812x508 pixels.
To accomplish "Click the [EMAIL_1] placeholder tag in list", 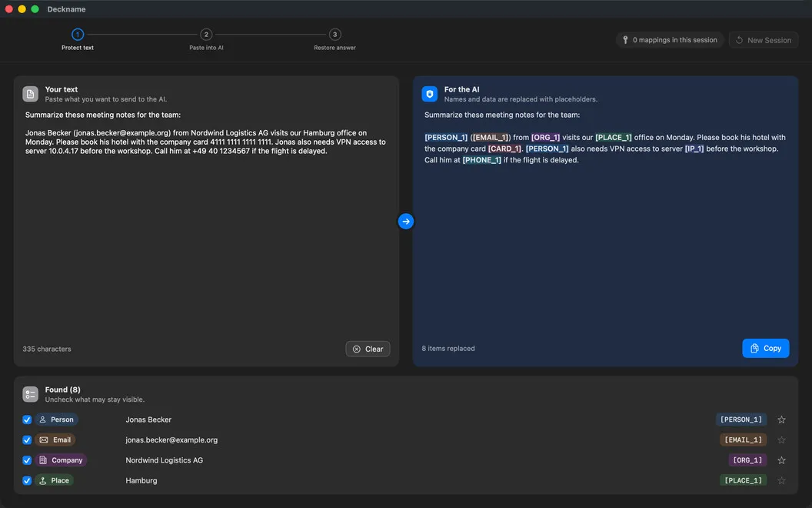I will (x=743, y=439).
